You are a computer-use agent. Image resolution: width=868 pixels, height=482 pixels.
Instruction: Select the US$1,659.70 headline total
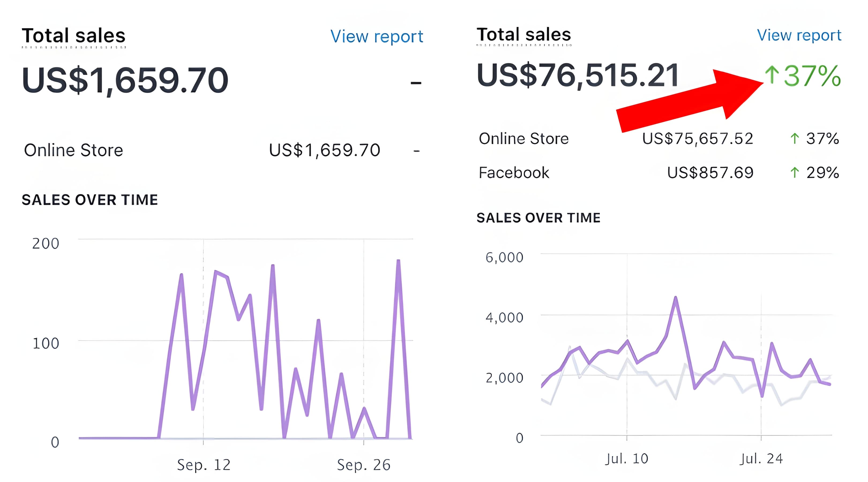(125, 80)
